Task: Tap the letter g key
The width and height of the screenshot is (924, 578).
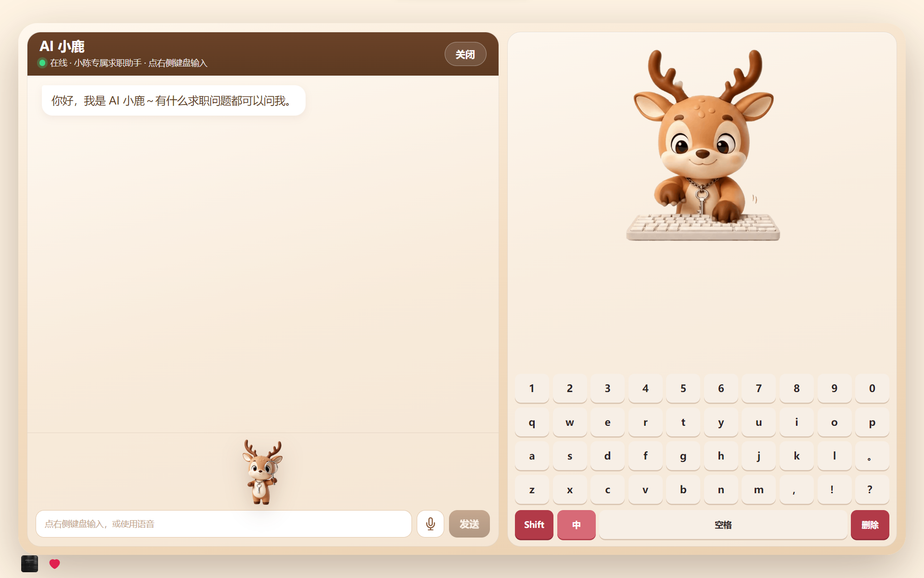Action: tap(683, 456)
